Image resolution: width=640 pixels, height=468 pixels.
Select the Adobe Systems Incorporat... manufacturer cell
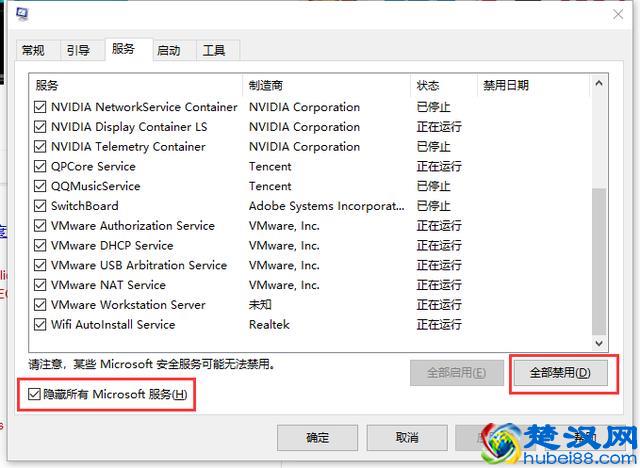click(327, 206)
